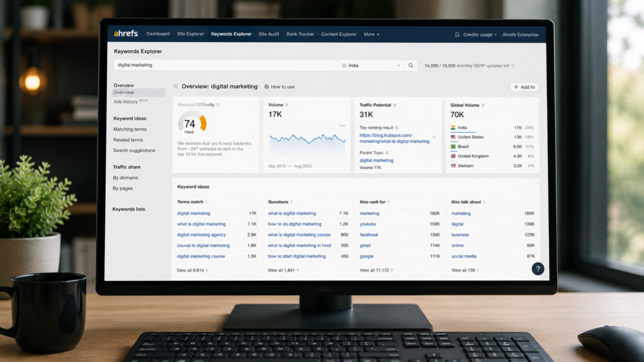644x362 pixels.
Task: Expand the Terms match column header
Action: [x=192, y=202]
